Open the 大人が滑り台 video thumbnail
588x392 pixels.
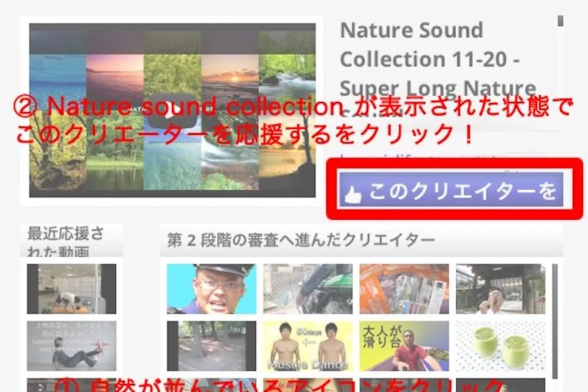pos(404,346)
